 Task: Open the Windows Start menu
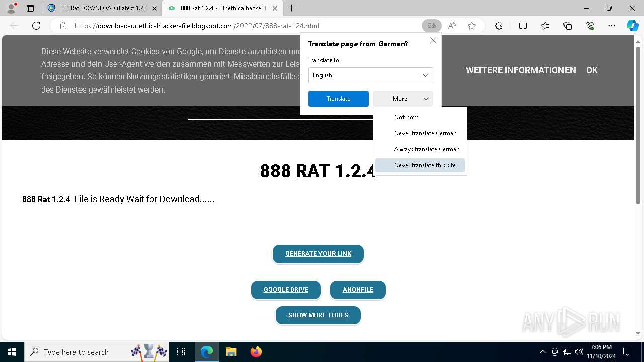pos(12,352)
